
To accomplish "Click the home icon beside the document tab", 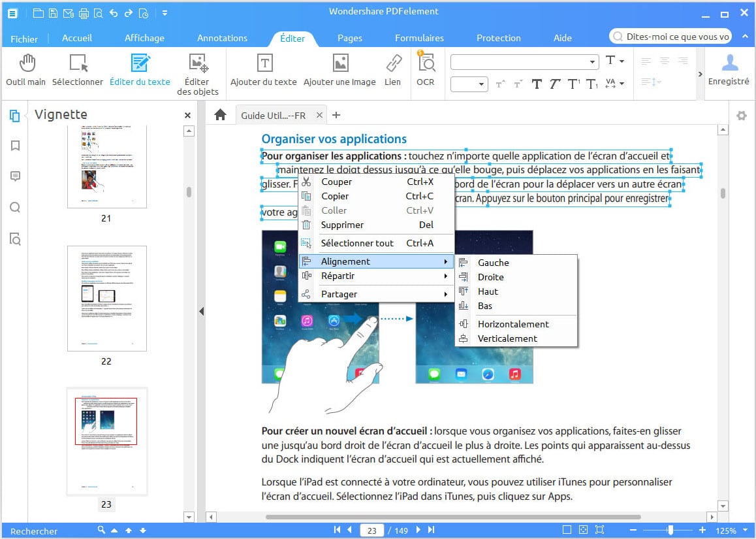I will (221, 115).
